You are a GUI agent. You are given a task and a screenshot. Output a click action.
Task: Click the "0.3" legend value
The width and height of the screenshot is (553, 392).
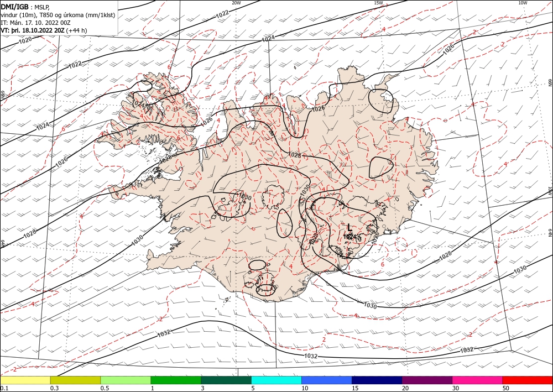click(x=55, y=388)
